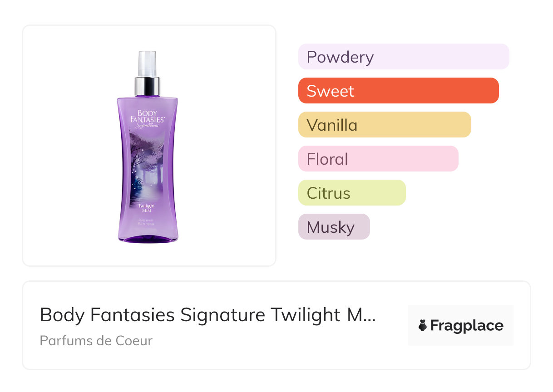This screenshot has height=392, width=553.
Task: Click the Fragplace flower logo icon
Action: 423,325
